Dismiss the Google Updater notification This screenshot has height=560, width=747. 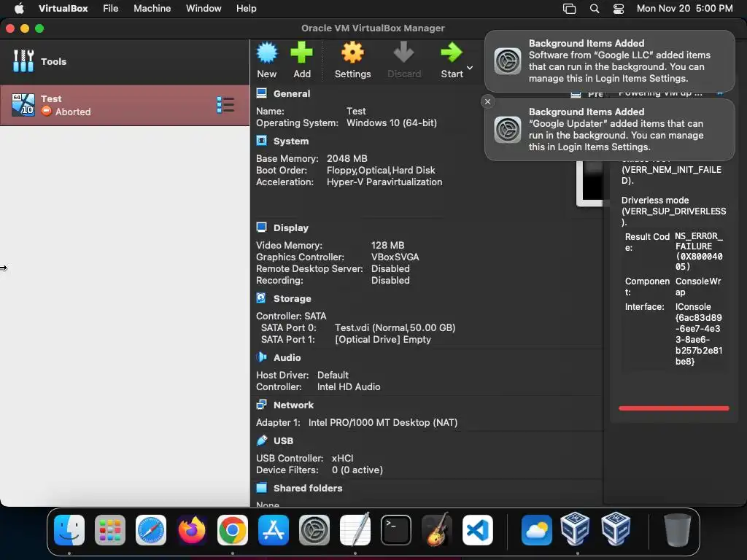click(487, 101)
